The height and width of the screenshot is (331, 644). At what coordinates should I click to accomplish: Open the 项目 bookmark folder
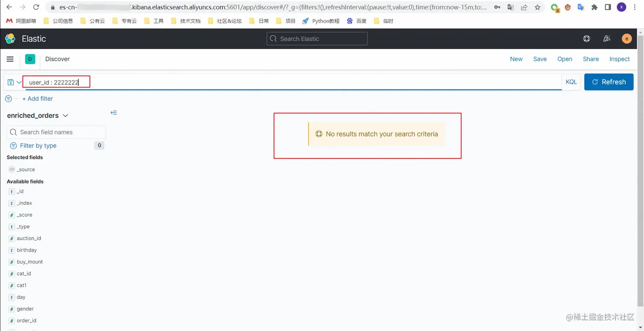pyautogui.click(x=286, y=21)
